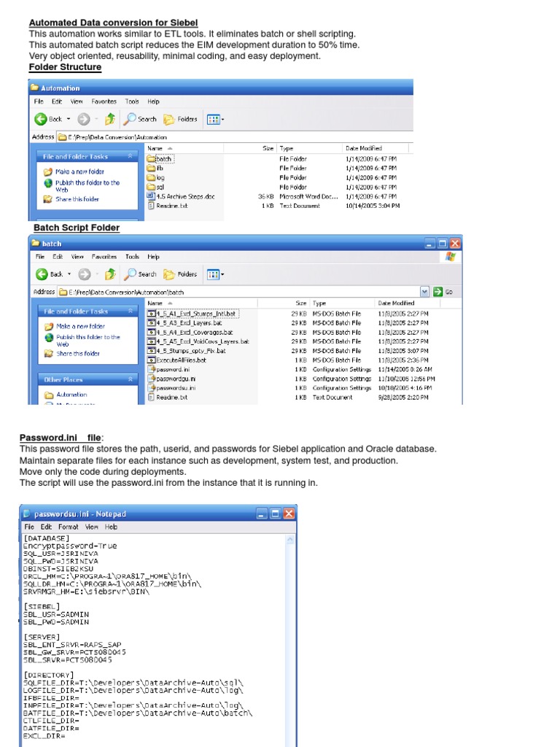Viewport: 560px width, 747px height.
Task: Open Help menu in batch window
Action: pos(153,256)
